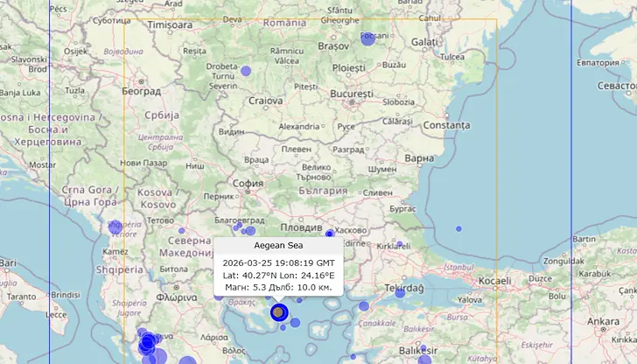This screenshot has height=364, width=637.
Task: Select the marker cluster near Albania's southern coast
Action: point(147,342)
